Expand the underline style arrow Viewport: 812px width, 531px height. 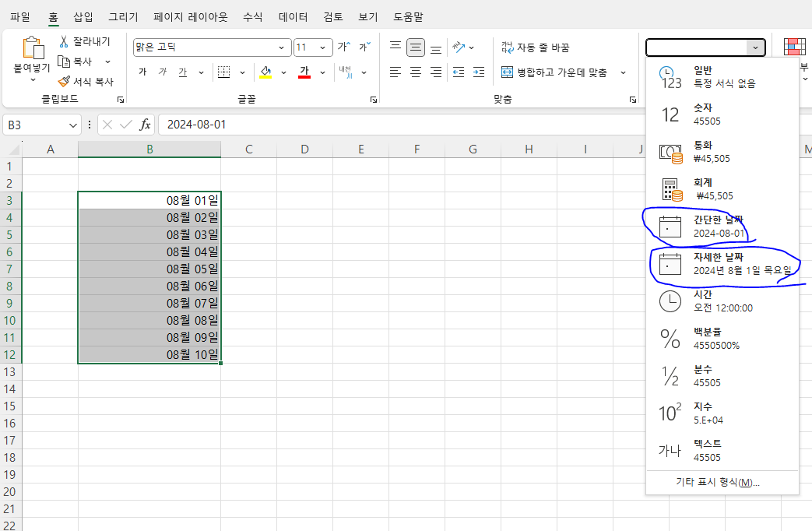click(201, 72)
